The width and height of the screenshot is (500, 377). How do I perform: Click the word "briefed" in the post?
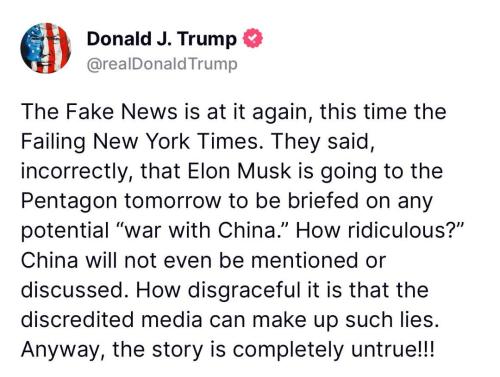pyautogui.click(x=323, y=201)
